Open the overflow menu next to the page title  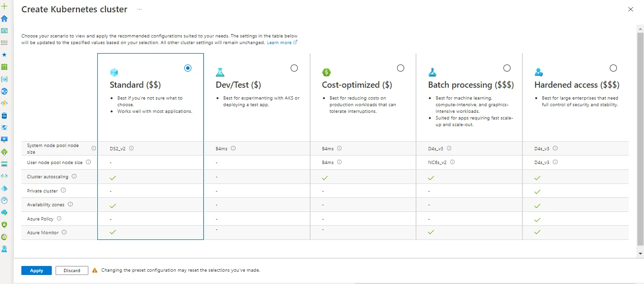139,9
